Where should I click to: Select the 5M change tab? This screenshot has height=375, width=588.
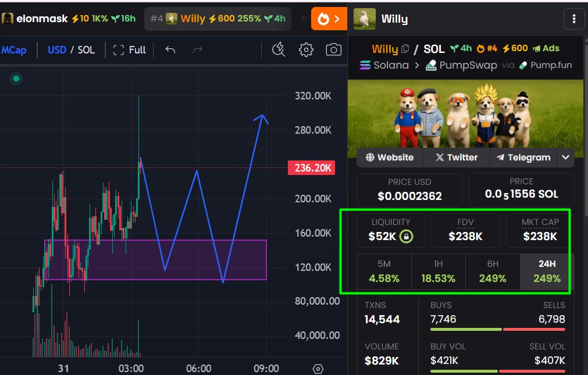pos(384,272)
